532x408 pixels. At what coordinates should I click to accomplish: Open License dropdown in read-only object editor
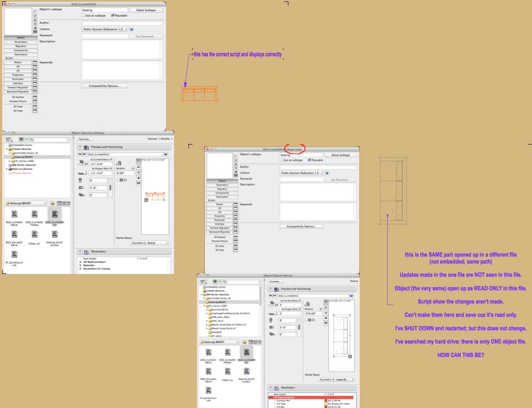[301, 173]
